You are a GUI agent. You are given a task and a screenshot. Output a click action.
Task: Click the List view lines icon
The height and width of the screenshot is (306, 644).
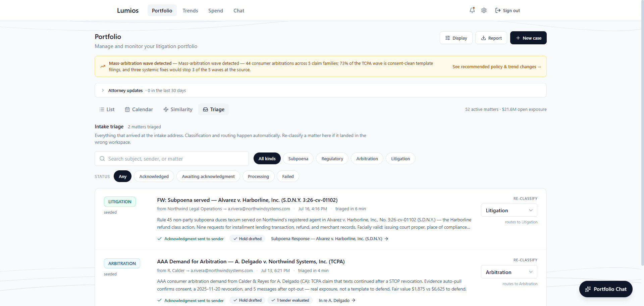point(102,110)
